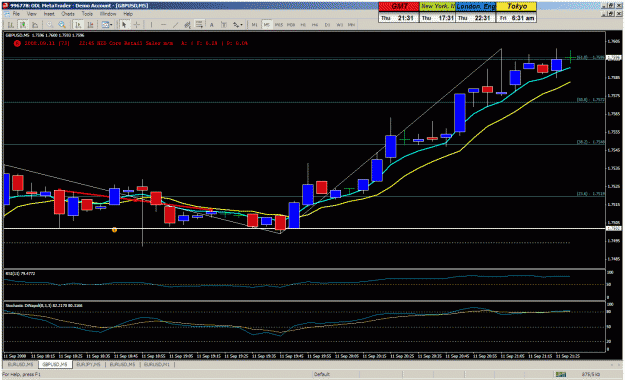The image size is (625, 380).
Task: Switch to M30 timeframe
Action: click(x=291, y=25)
